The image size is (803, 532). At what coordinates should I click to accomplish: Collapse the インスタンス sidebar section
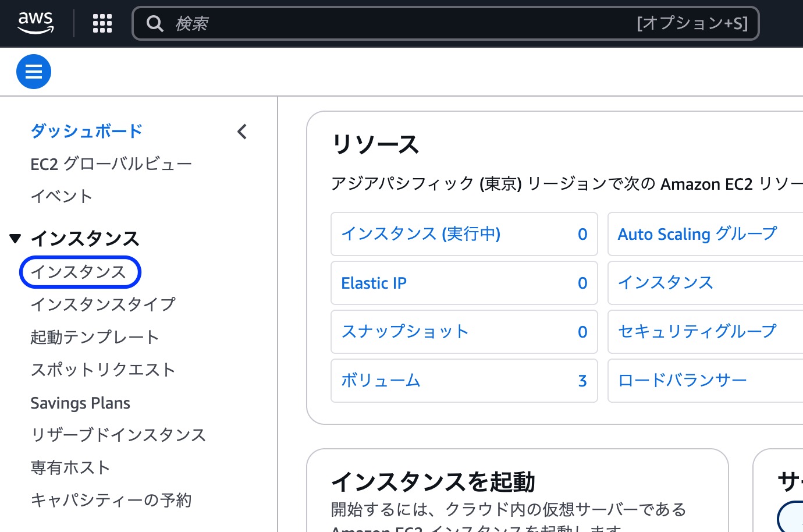(15, 239)
